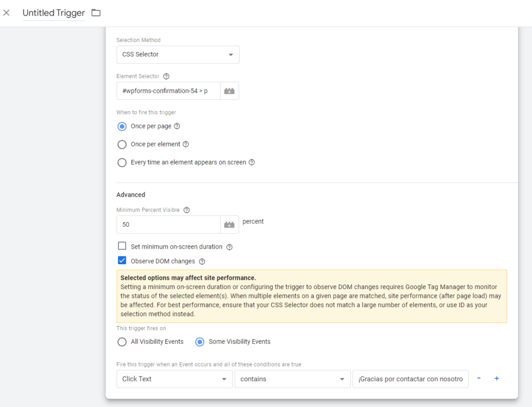Open the contains operator dropdown
Viewport: 532px width, 407px height.
[x=291, y=379]
